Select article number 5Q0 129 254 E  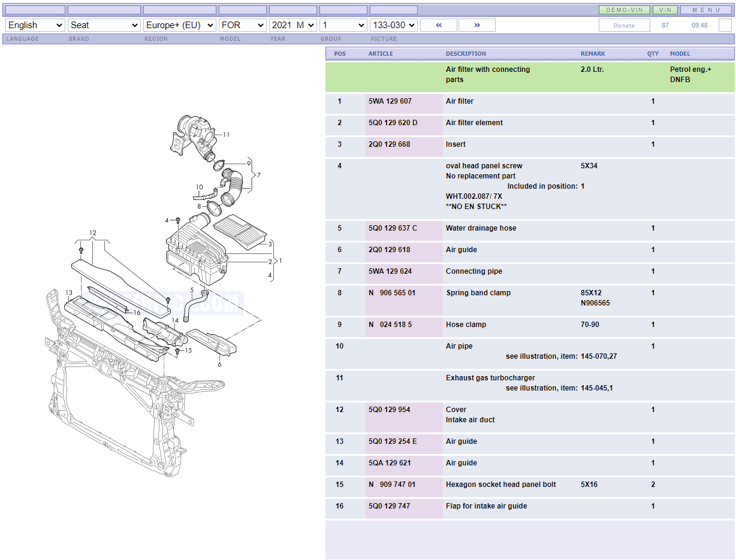coord(393,441)
